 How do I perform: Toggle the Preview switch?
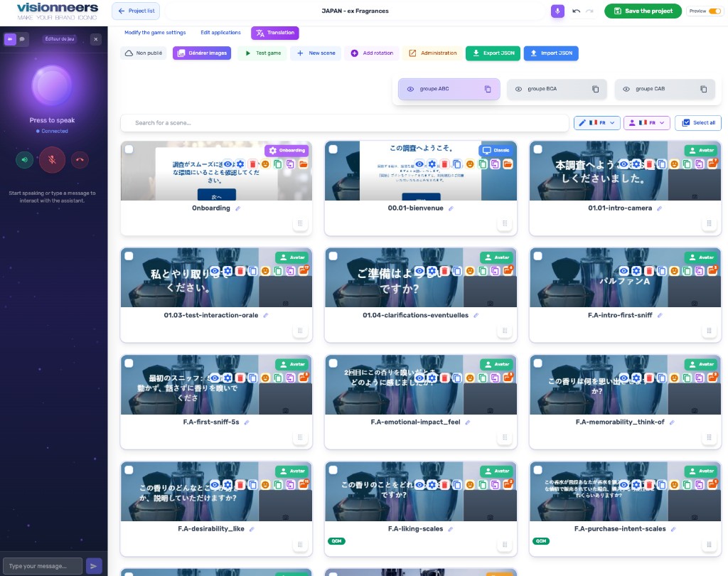point(714,11)
